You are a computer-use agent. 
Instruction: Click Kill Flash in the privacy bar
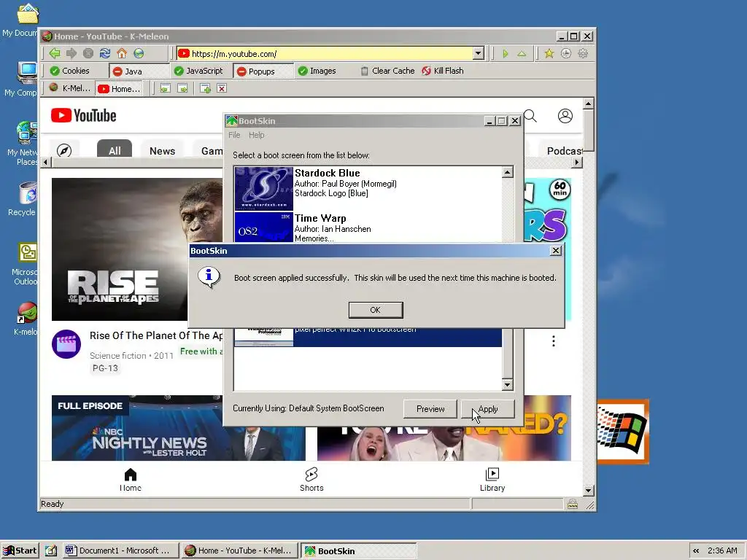pyautogui.click(x=442, y=71)
